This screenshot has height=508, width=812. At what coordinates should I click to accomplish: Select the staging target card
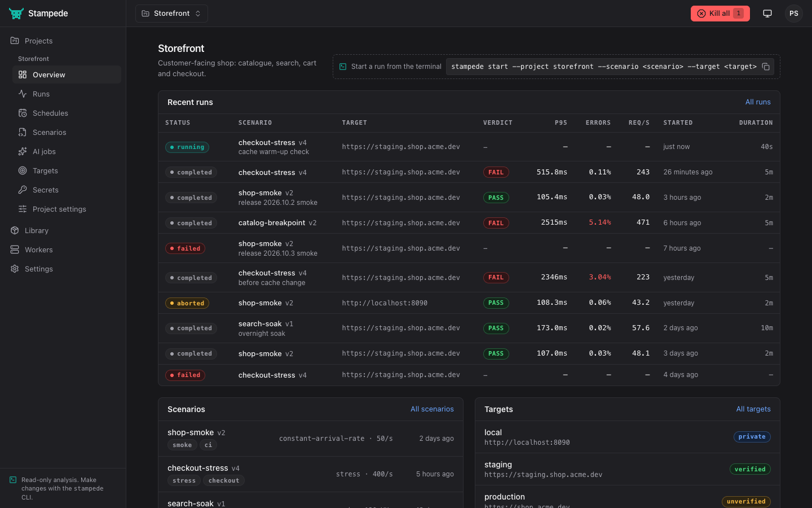628,469
